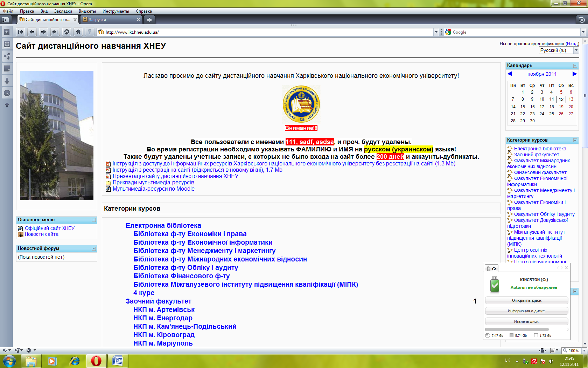Screen dimensions: 588x368
Task: Show previous month in calendar
Action: (510, 74)
